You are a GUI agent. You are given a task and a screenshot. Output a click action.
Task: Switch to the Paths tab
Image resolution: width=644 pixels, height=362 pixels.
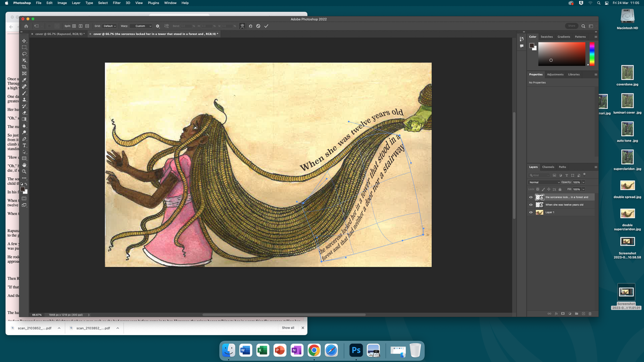tap(562, 167)
